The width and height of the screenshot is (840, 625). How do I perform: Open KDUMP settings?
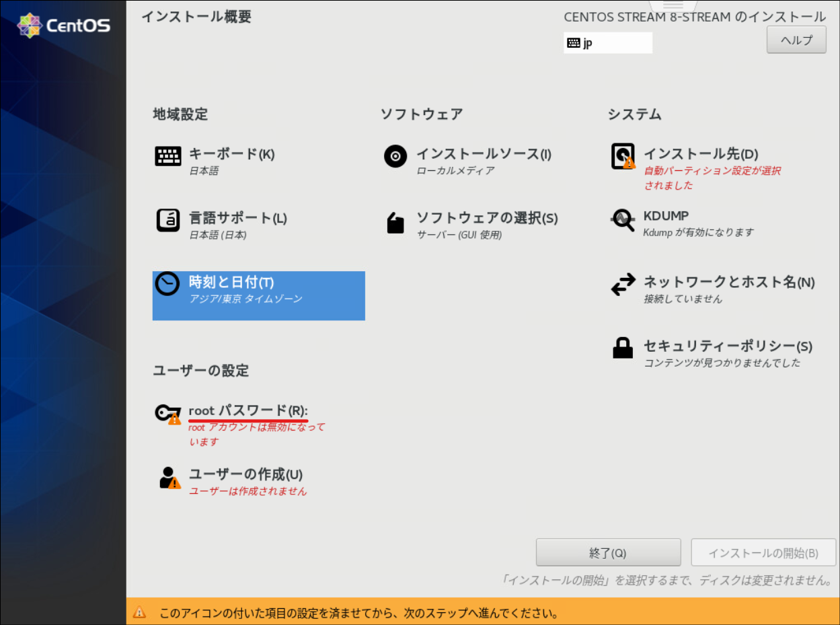(x=666, y=216)
